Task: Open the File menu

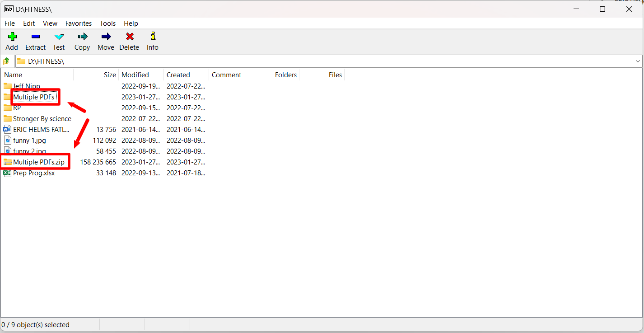Action: pyautogui.click(x=9, y=23)
